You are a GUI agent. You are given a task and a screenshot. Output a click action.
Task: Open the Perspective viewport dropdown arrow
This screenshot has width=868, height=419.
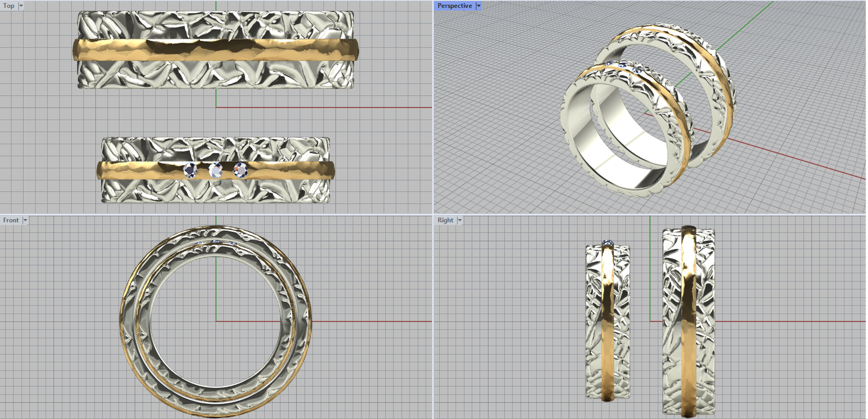478,5
